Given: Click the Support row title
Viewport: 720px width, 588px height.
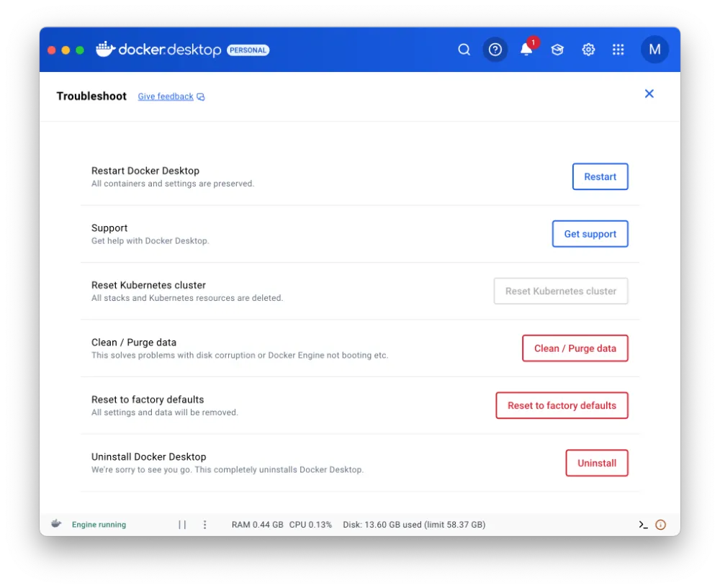Looking at the screenshot, I should click(109, 228).
